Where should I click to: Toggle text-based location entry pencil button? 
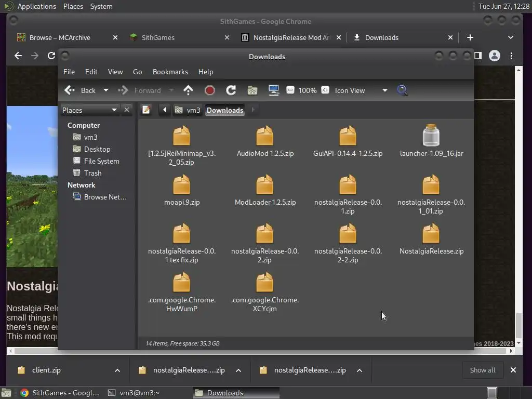pyautogui.click(x=147, y=110)
